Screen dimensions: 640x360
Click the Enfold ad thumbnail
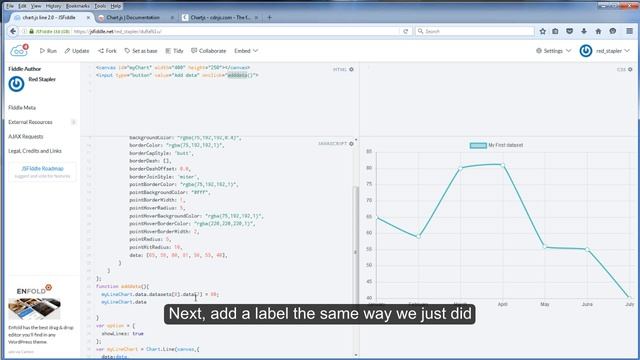pyautogui.click(x=34, y=308)
